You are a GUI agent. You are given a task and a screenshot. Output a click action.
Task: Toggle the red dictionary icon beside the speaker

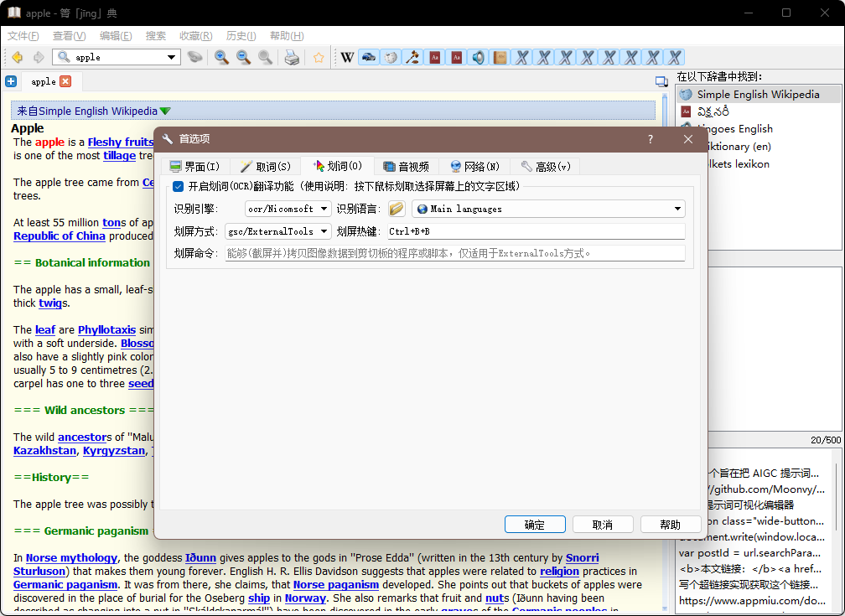[x=456, y=57]
